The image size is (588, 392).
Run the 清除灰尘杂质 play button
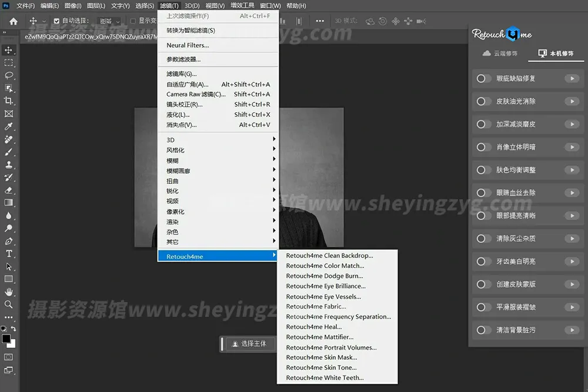pyautogui.click(x=572, y=239)
